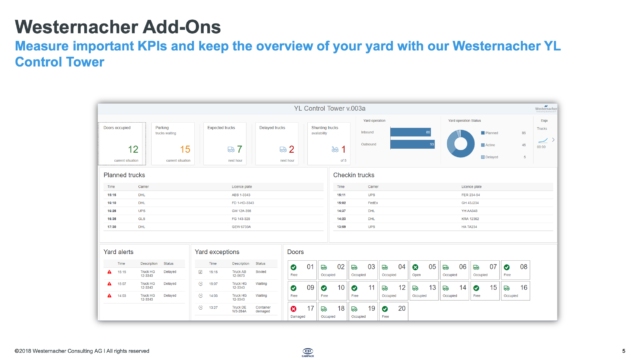The height and width of the screenshot is (360, 640).
Task: Click the 'Doors' section title
Action: click(x=296, y=252)
